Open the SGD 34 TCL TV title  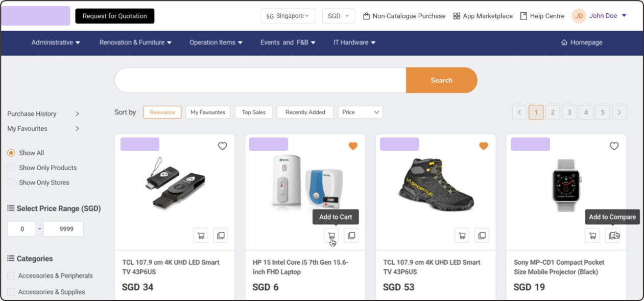[x=171, y=267]
